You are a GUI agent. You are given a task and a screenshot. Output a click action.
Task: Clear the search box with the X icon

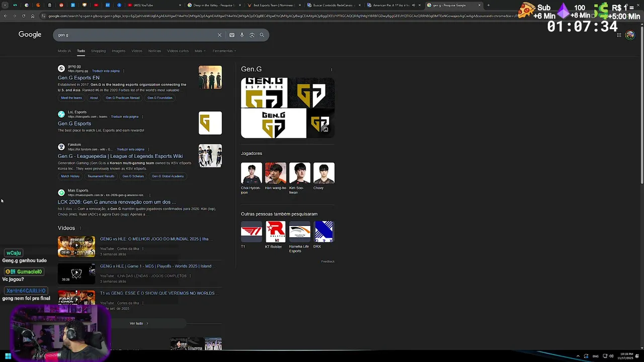coord(219,35)
